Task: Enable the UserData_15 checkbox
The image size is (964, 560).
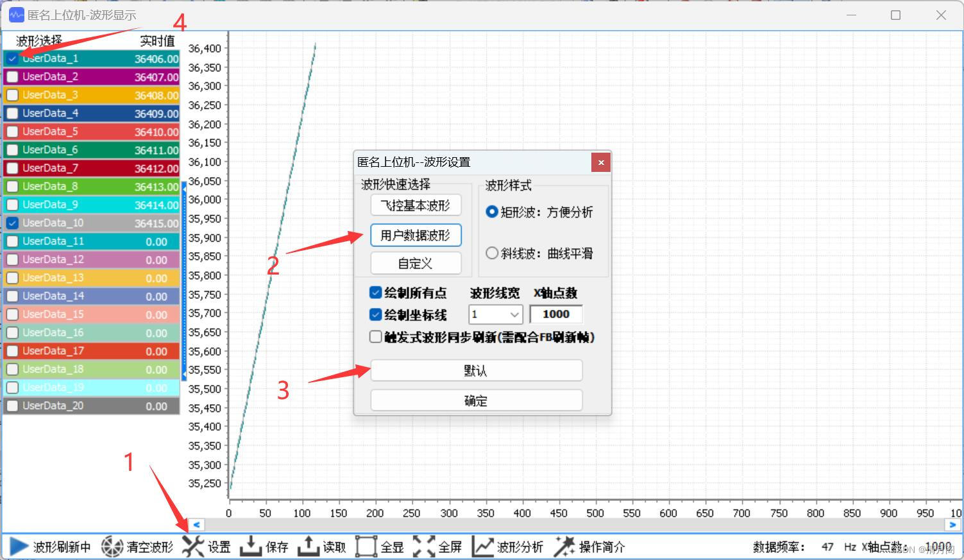Action: [x=12, y=314]
